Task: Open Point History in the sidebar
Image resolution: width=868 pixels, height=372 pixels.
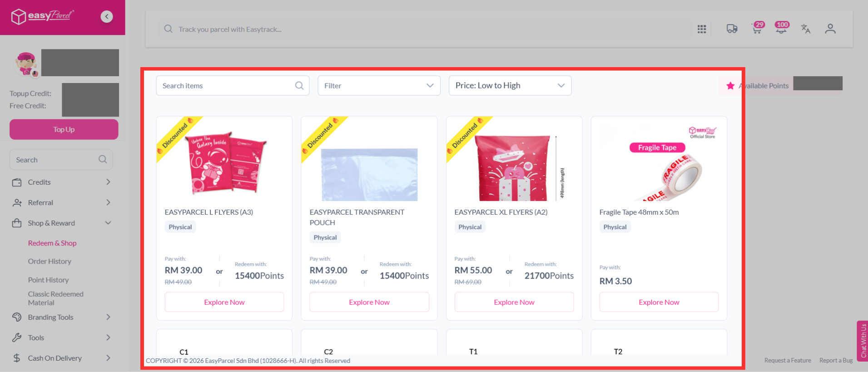Action: pos(48,280)
